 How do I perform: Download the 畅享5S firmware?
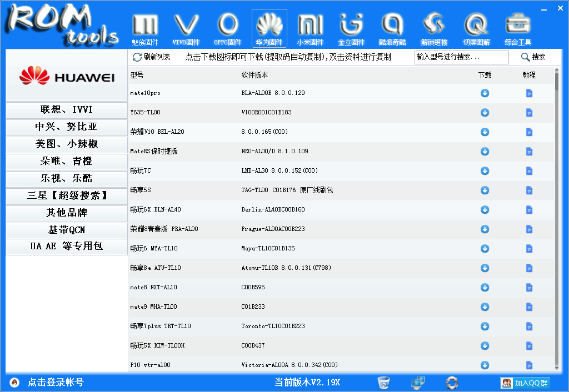point(485,190)
